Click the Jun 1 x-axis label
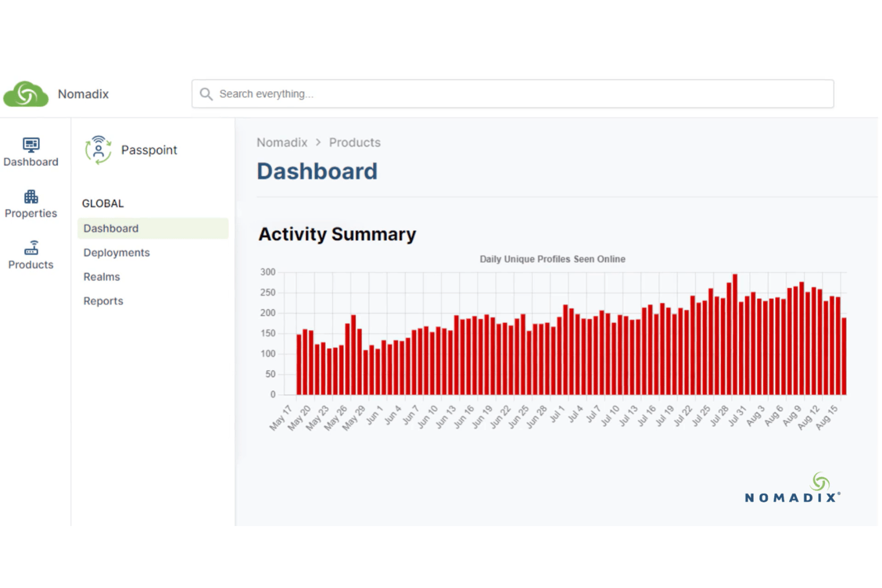This screenshot has height=588, width=882. tap(374, 415)
